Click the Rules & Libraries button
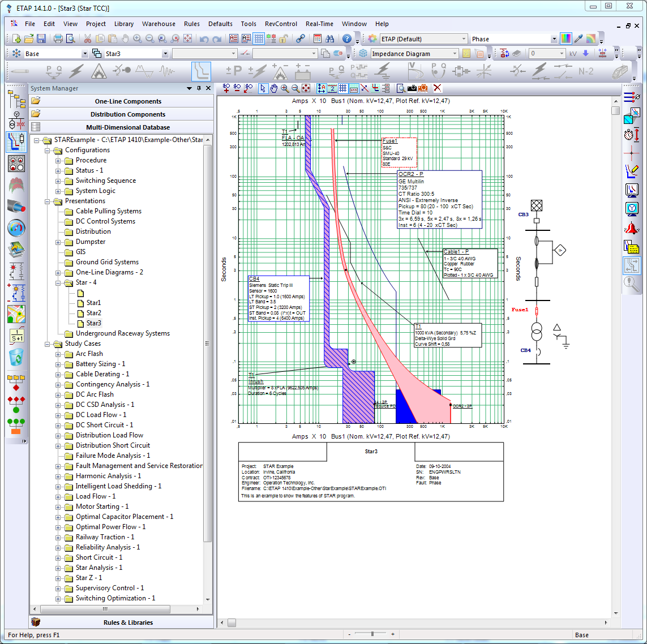 point(121,622)
